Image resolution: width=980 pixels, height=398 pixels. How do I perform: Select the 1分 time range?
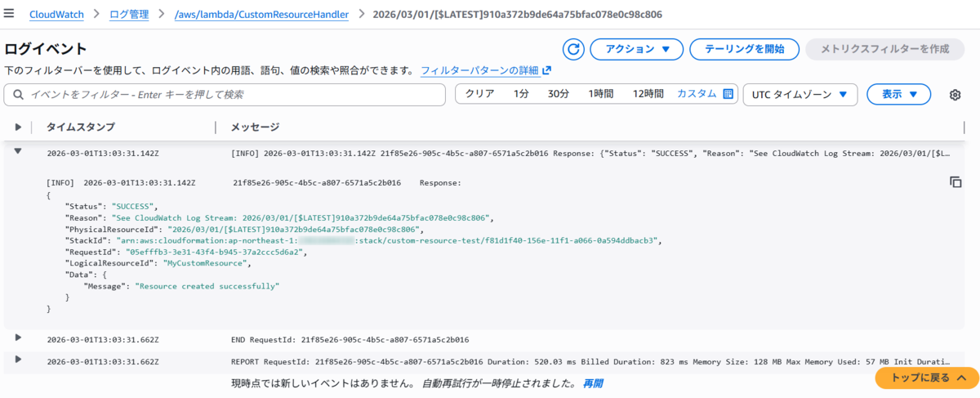(521, 94)
